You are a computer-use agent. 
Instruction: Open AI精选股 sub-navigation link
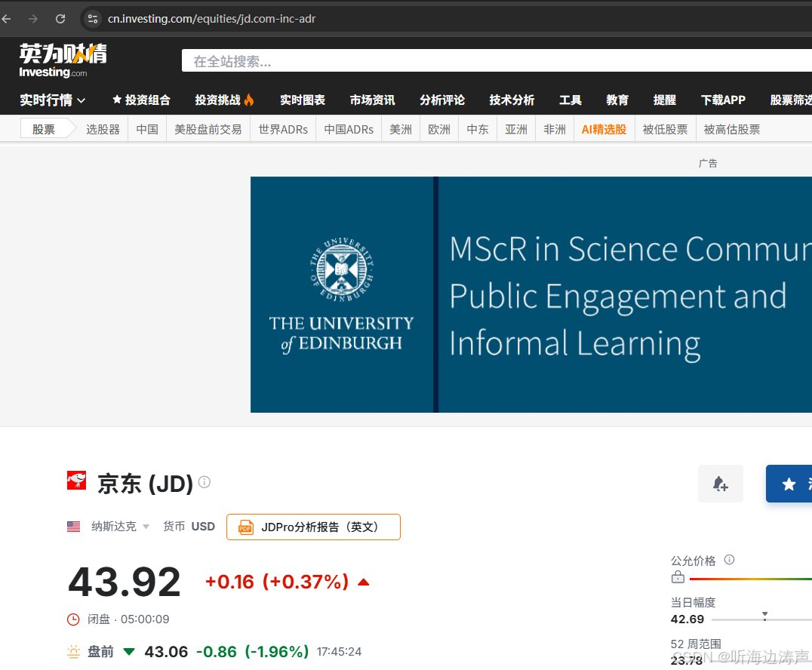[x=604, y=130]
